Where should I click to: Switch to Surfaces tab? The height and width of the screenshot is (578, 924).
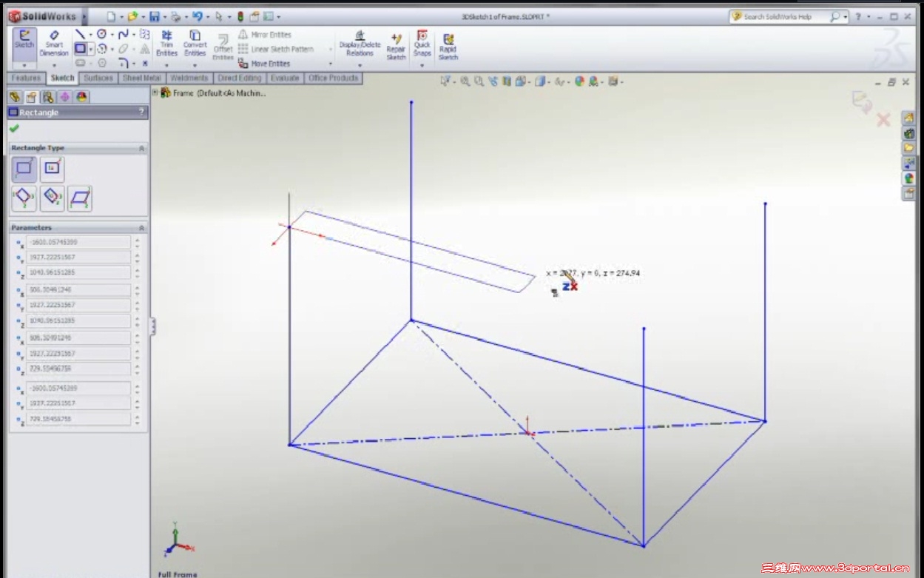98,78
